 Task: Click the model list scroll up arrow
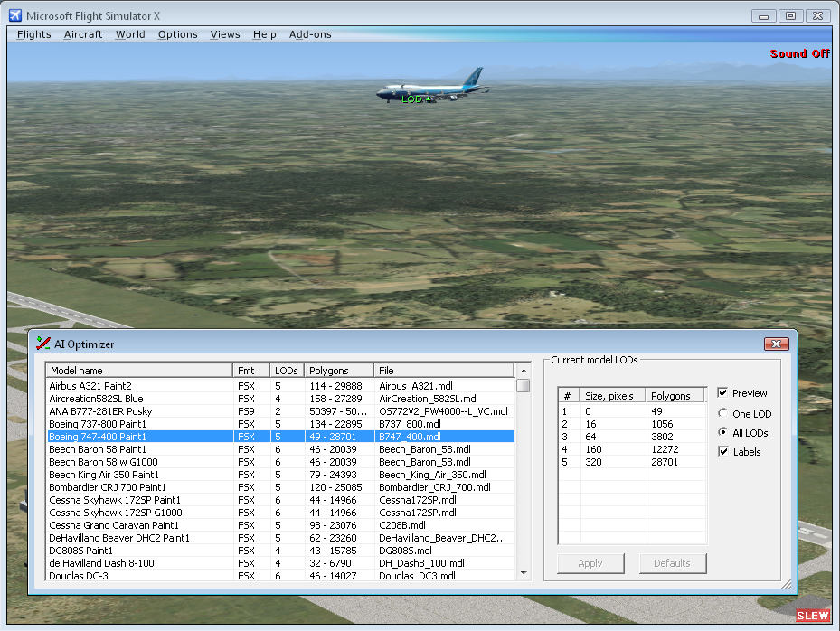pyautogui.click(x=524, y=371)
